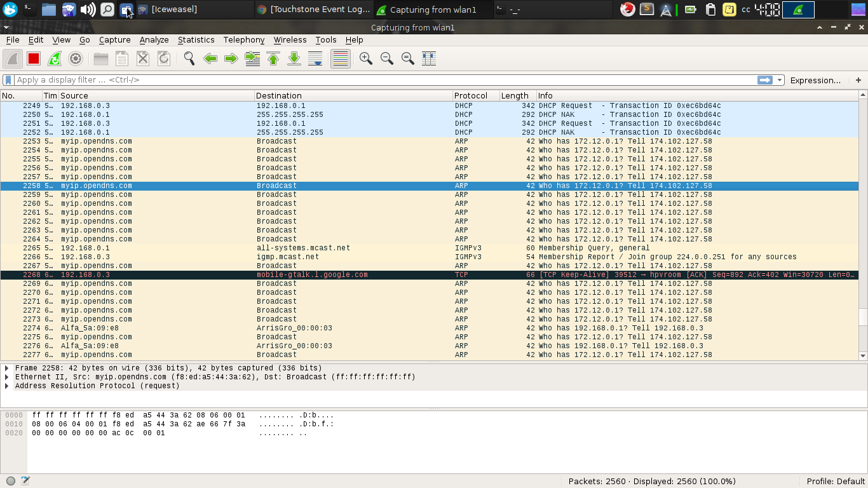The image size is (868, 488).
Task: Expand the Frame 2258 details tree
Action: 6,368
